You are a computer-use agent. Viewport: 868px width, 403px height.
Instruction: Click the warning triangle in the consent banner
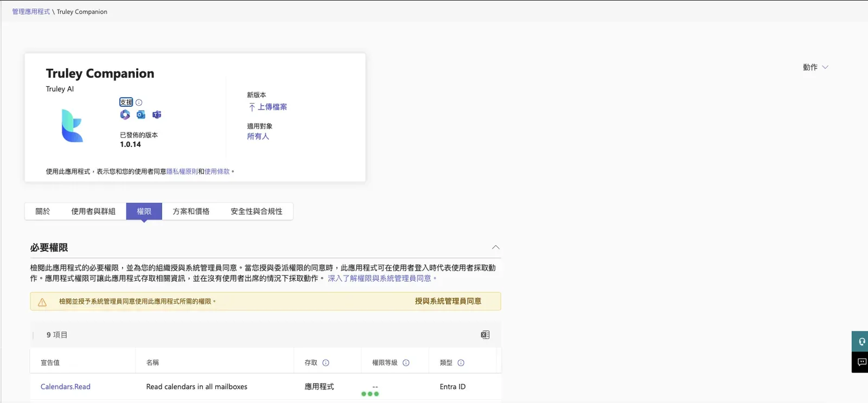click(42, 302)
